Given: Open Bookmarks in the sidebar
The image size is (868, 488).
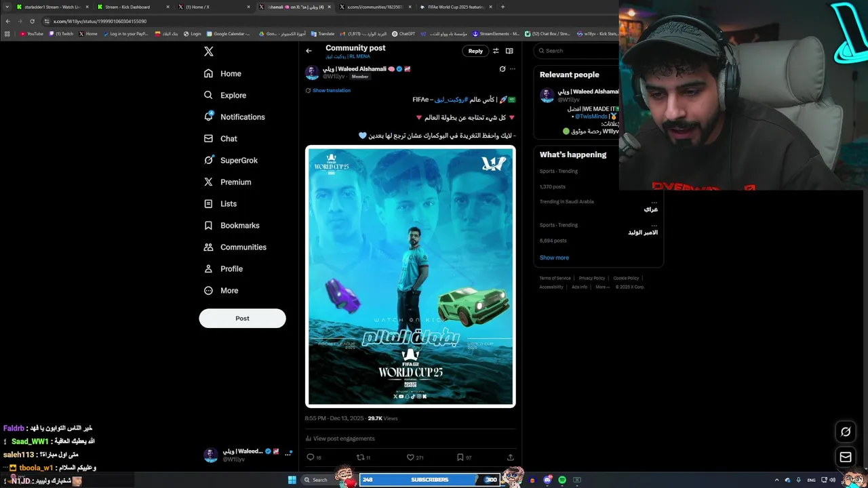Looking at the screenshot, I should tap(231, 225).
